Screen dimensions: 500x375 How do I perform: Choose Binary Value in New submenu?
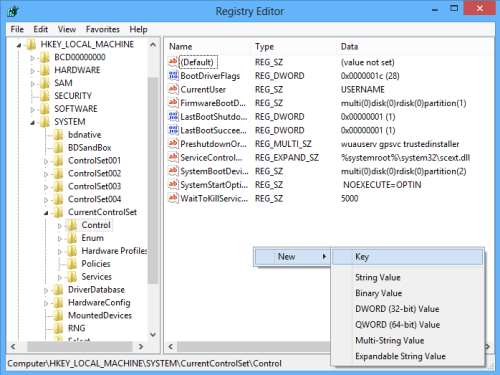point(407,293)
